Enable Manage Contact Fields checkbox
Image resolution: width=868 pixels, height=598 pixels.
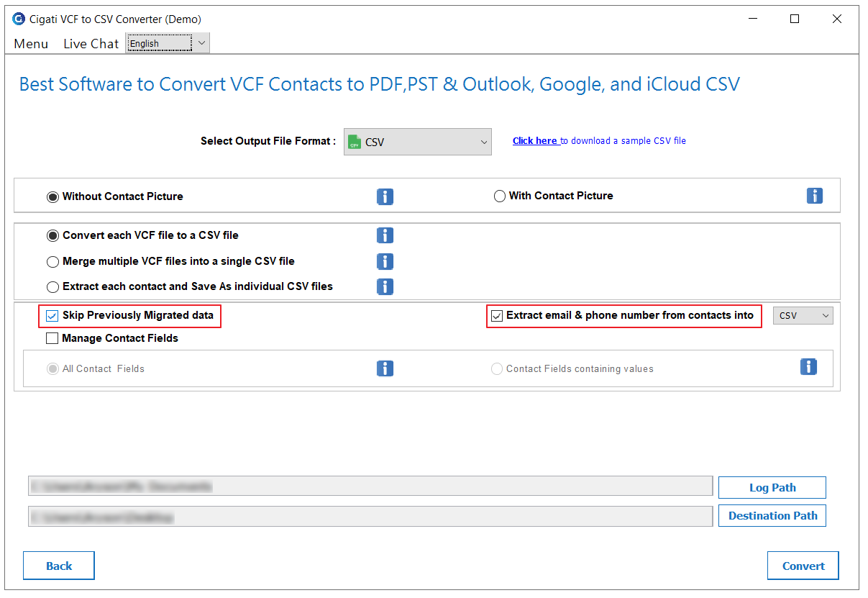[x=52, y=338]
